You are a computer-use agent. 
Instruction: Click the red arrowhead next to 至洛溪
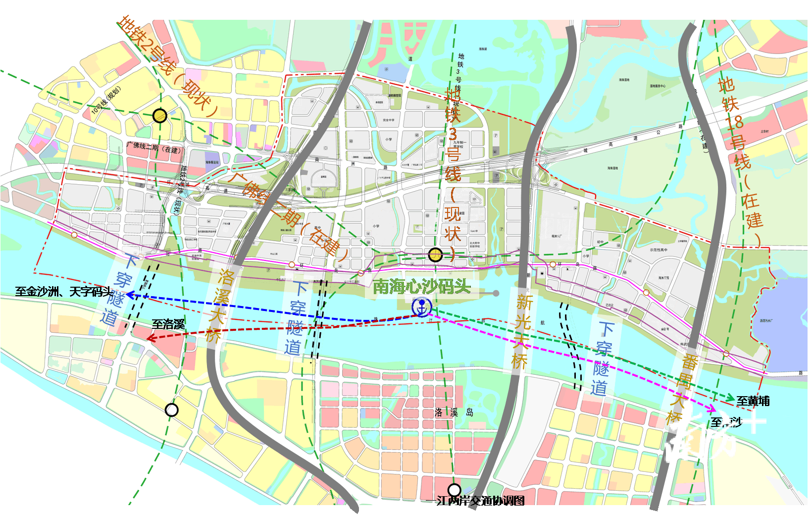tap(152, 338)
